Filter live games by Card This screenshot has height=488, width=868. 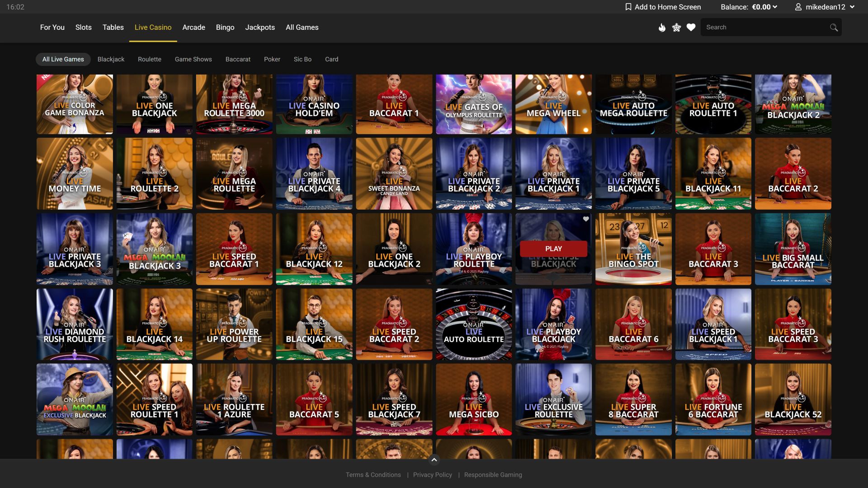pyautogui.click(x=331, y=59)
